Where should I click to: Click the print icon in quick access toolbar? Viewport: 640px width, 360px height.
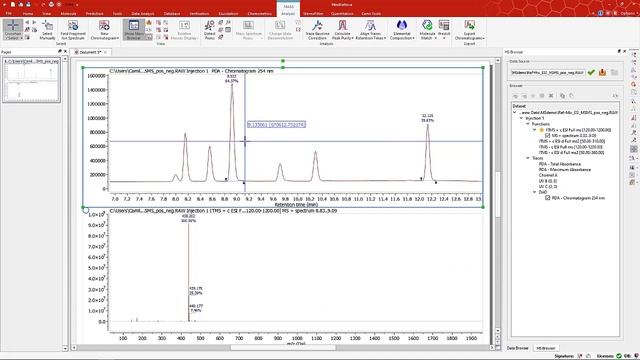coord(51,4)
